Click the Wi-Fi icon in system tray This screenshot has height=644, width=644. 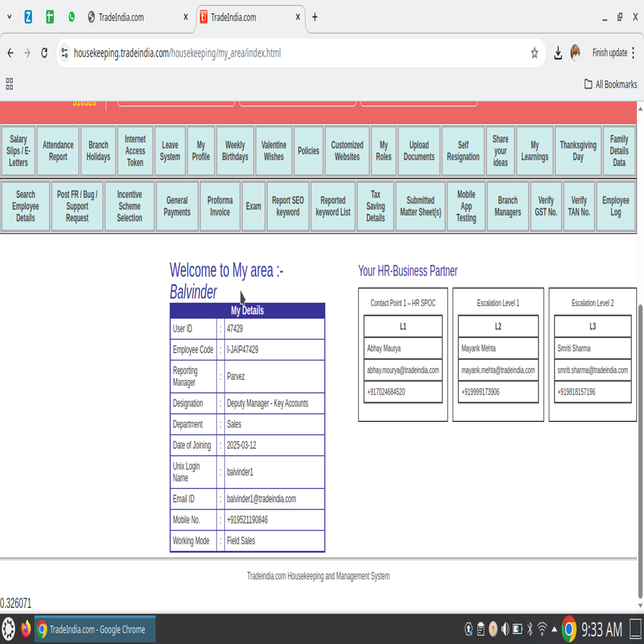[x=542, y=629]
